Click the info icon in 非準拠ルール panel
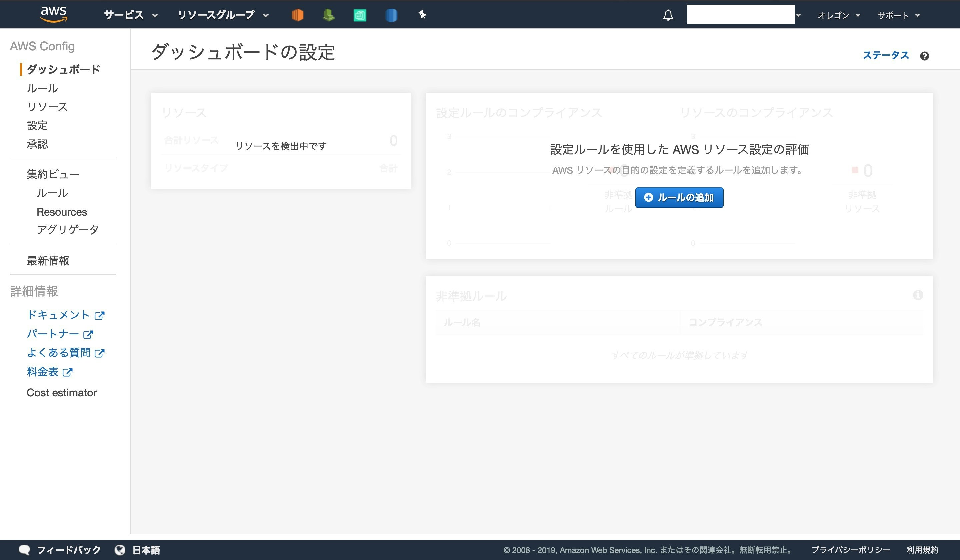 tap(918, 295)
